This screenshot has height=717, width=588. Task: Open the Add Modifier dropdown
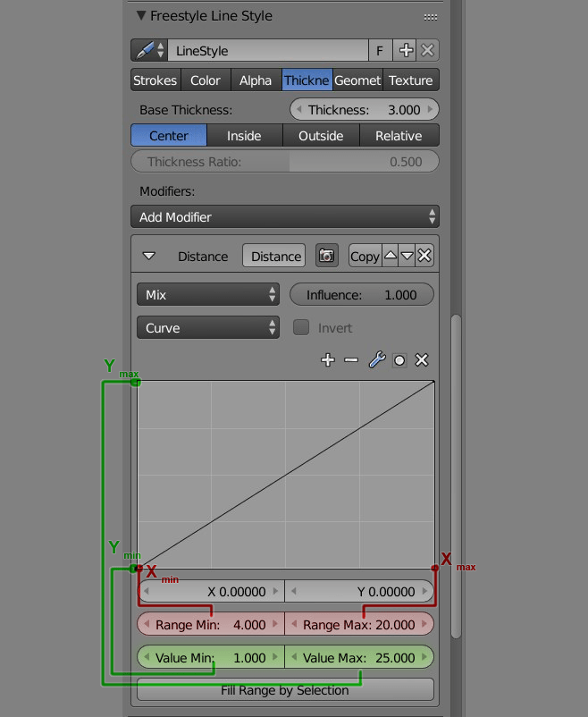(285, 216)
